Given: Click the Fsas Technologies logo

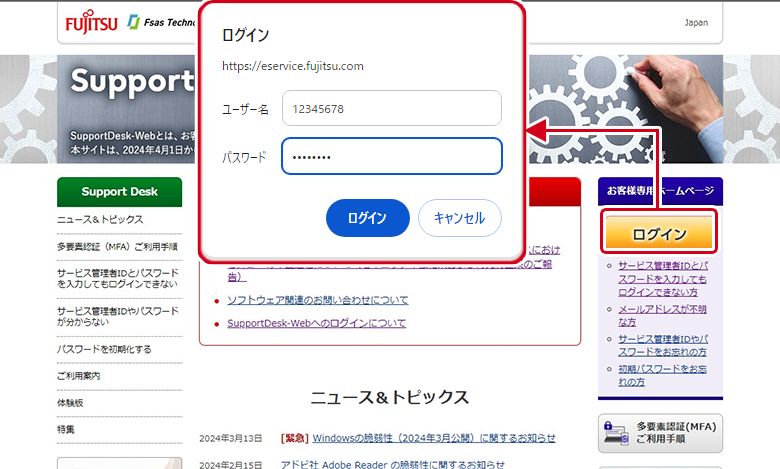Looking at the screenshot, I should (162, 22).
